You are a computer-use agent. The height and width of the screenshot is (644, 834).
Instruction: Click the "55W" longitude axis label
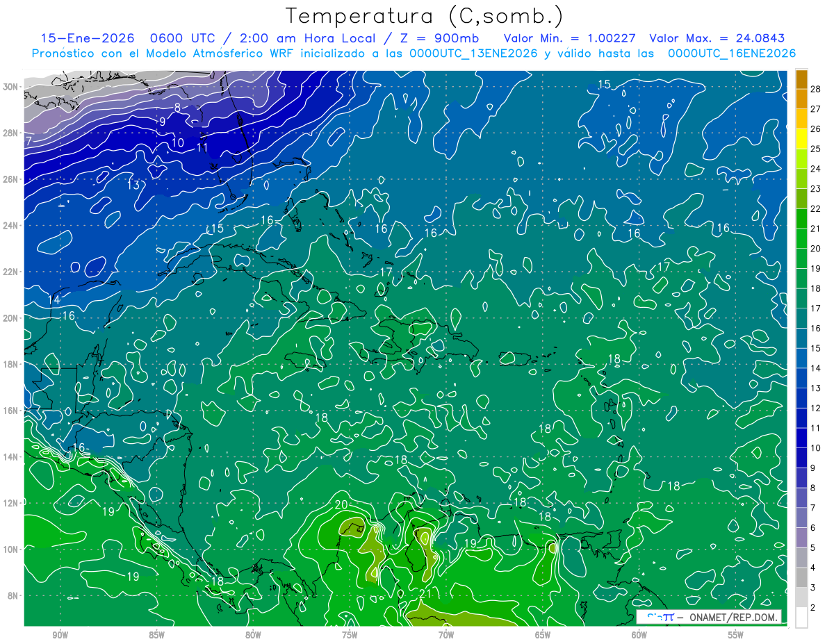(736, 635)
